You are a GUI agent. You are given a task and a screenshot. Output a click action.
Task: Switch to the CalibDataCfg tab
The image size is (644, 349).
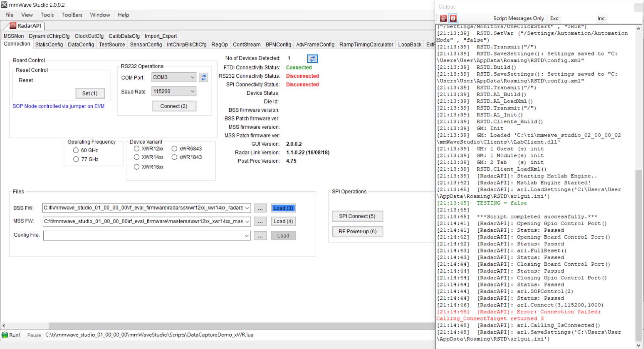point(124,36)
